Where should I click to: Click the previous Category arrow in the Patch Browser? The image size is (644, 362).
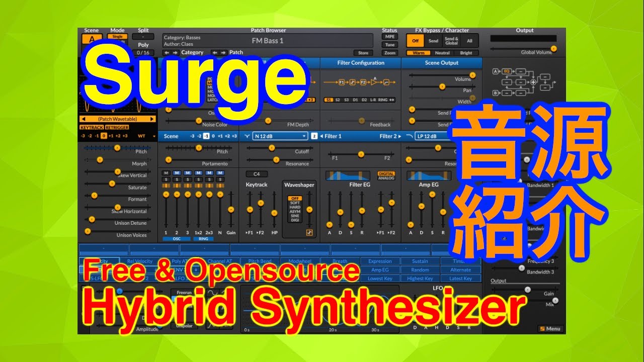click(166, 52)
